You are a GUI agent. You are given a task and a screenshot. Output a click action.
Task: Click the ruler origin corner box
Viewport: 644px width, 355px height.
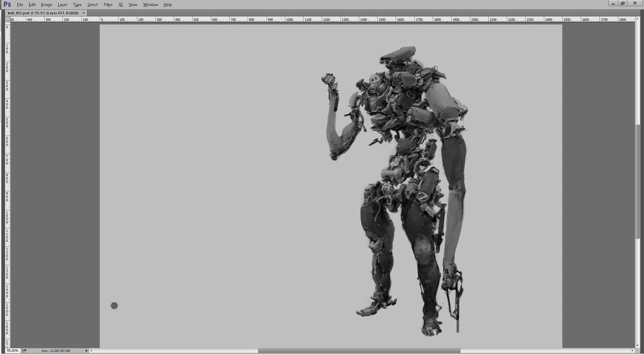pos(8,19)
